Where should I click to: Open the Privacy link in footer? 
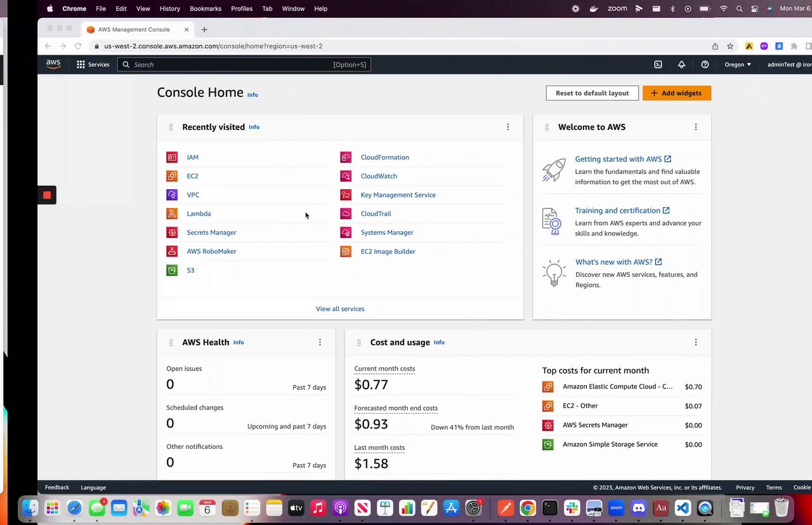point(745,488)
